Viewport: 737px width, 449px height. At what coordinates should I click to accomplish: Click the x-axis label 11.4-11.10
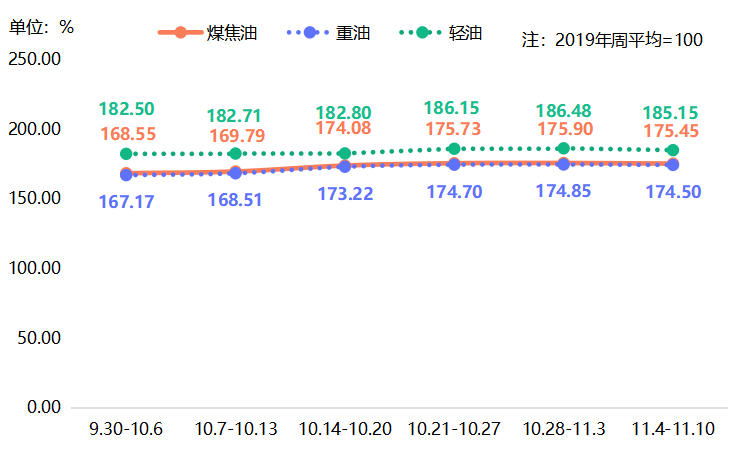tap(673, 429)
